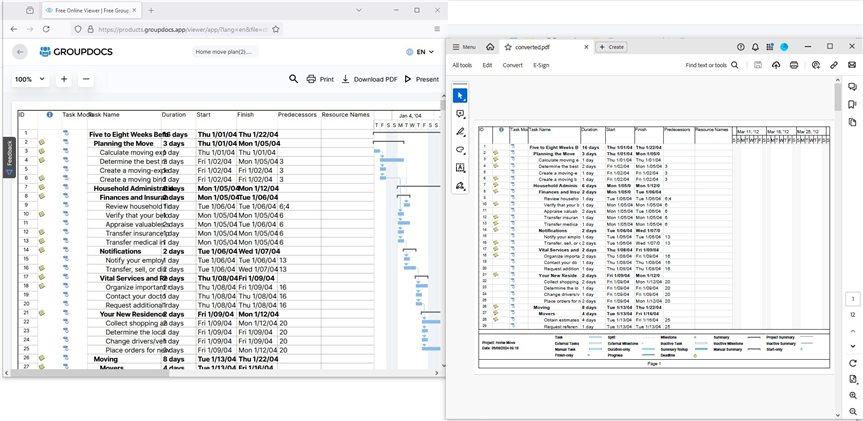This screenshot has width=863, height=421.
Task: Open the bookmarks panel in Acrobat sidebar
Action: 853,105
